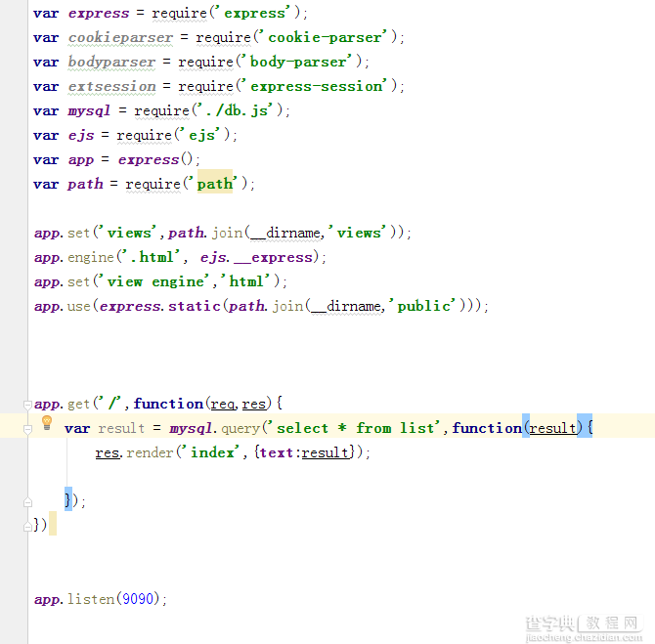This screenshot has height=644, width=655.
Task: Click the 'extsession' variable name
Action: click(111, 86)
